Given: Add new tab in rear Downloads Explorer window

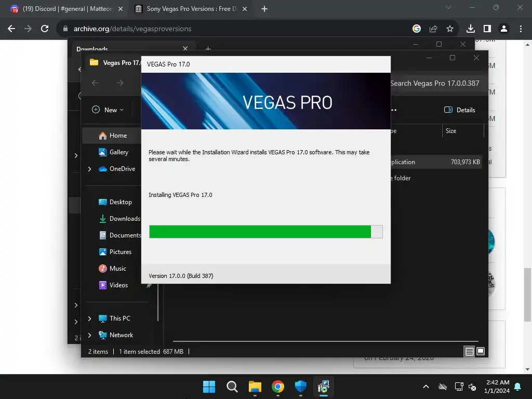Looking at the screenshot, I should coord(208,49).
